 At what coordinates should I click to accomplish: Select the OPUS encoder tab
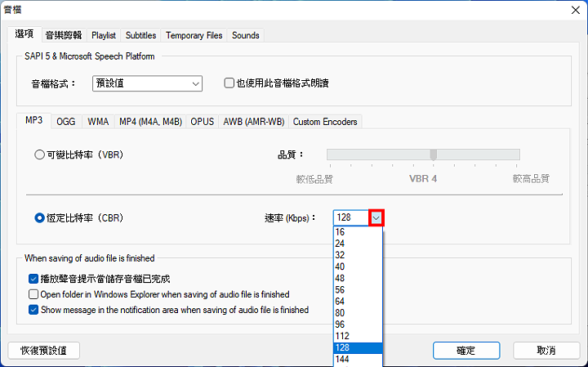coord(203,122)
